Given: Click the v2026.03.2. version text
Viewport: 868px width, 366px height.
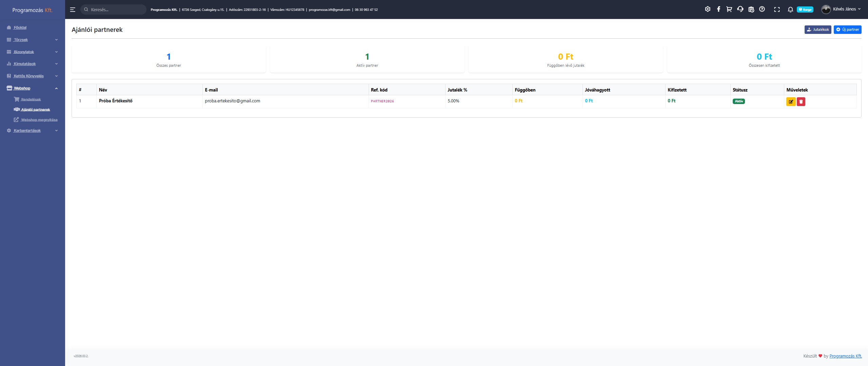Looking at the screenshot, I should click(x=81, y=356).
